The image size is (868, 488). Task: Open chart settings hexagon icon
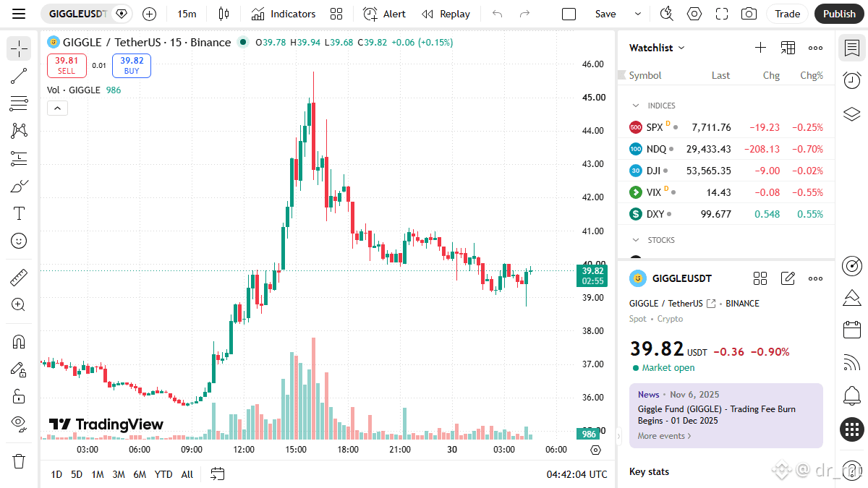point(694,14)
